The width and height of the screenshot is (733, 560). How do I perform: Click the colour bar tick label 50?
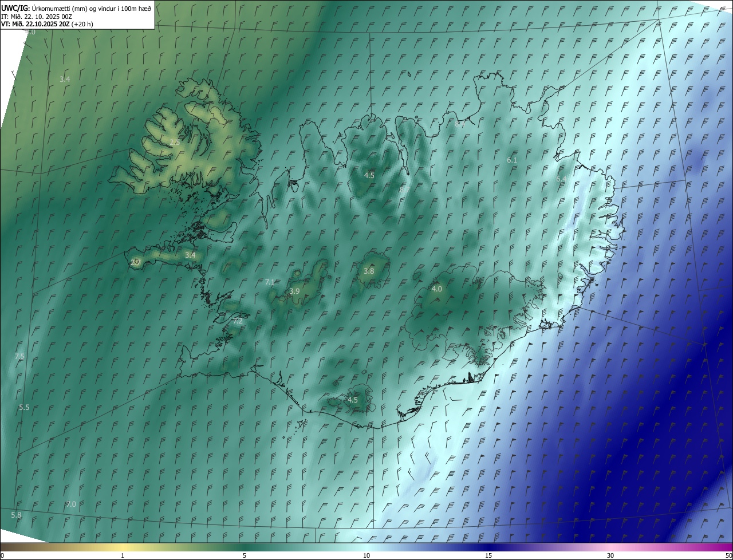[728, 555]
